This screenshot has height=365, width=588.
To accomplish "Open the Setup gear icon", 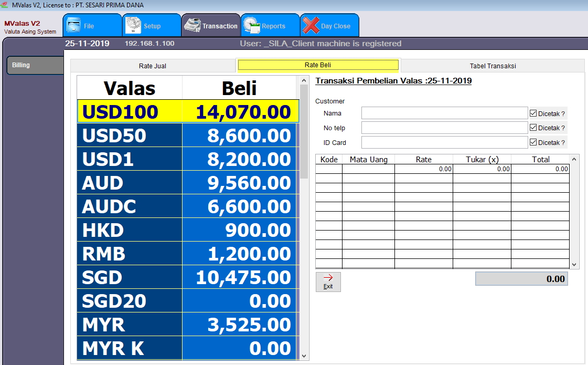I will pos(134,25).
